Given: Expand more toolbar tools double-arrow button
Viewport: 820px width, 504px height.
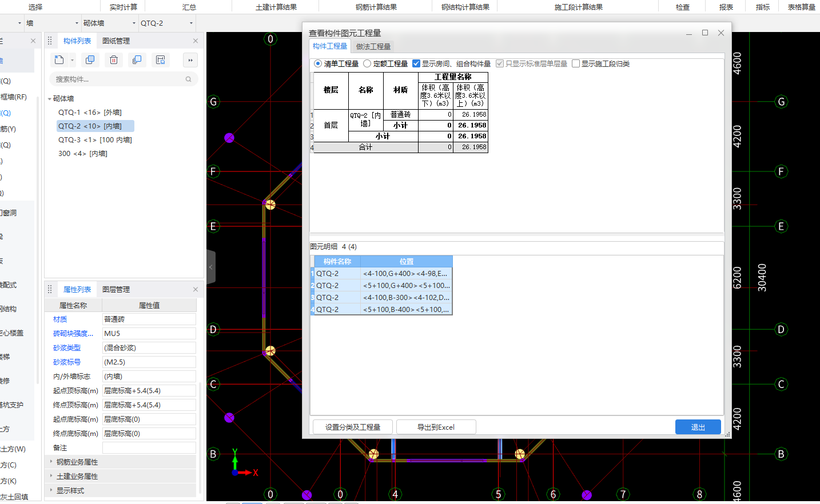Looking at the screenshot, I should [190, 59].
